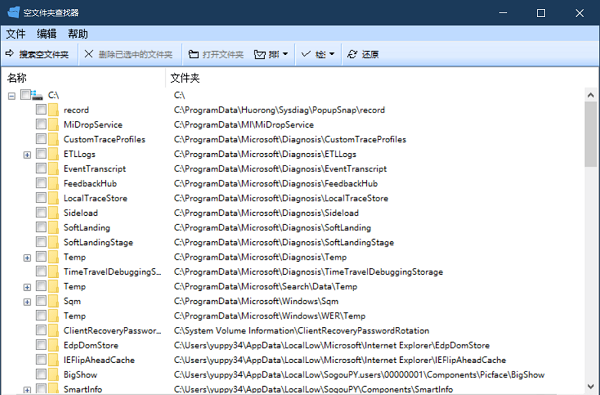
Task: Open the exclude folder dropdown arrow
Action: (285, 54)
